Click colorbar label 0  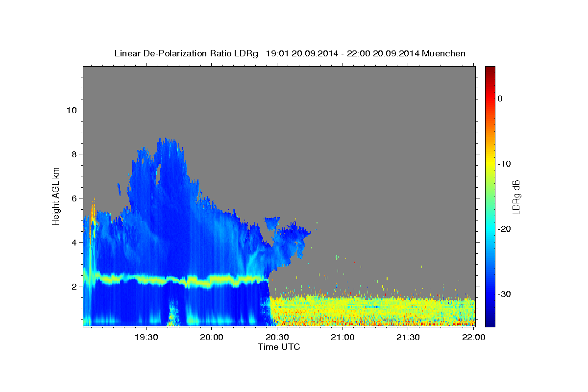point(500,98)
